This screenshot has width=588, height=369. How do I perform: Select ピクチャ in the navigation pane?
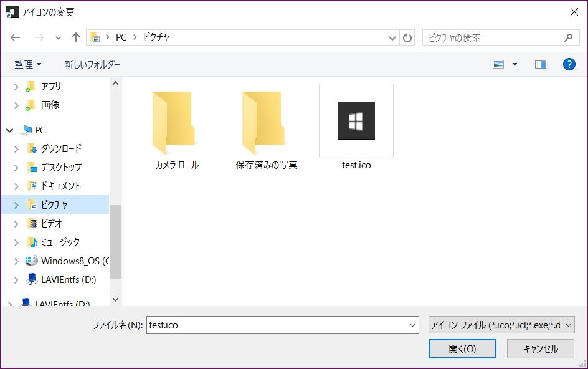click(55, 204)
